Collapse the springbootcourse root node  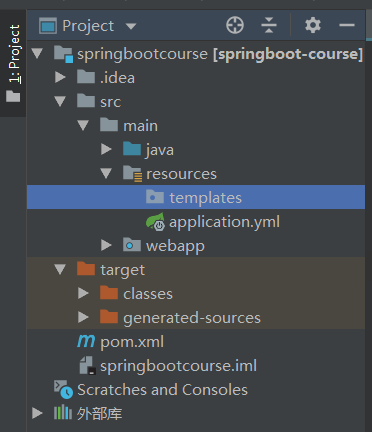tap(37, 53)
